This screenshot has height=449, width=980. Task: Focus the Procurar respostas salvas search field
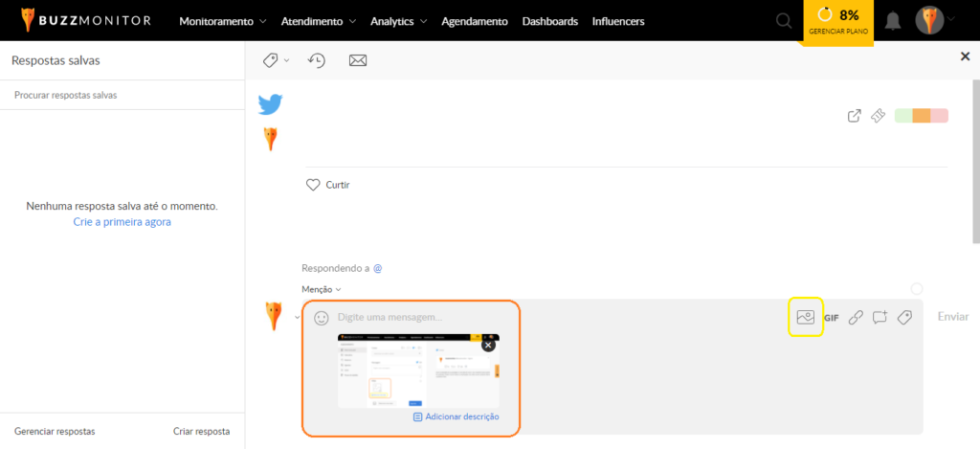122,95
